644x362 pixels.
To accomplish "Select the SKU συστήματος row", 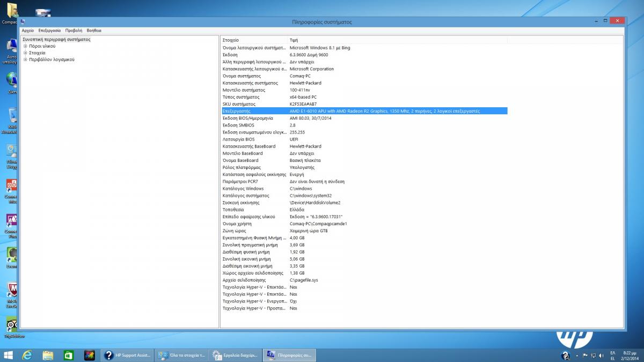I will pyautogui.click(x=364, y=104).
